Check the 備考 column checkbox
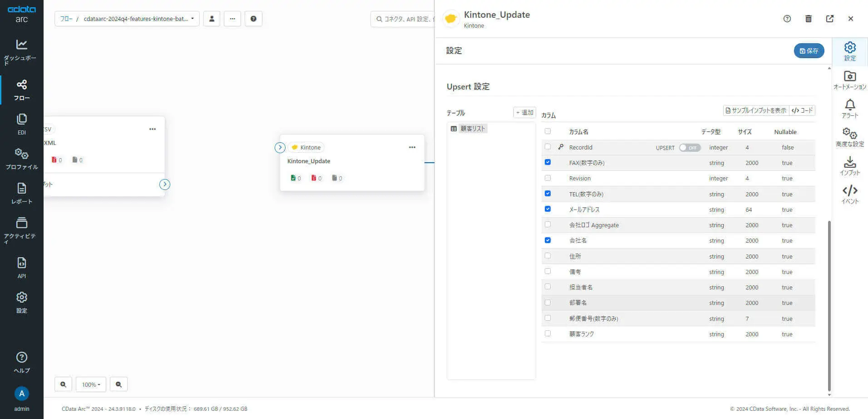Screen dimensions: 868x419 click(547, 271)
